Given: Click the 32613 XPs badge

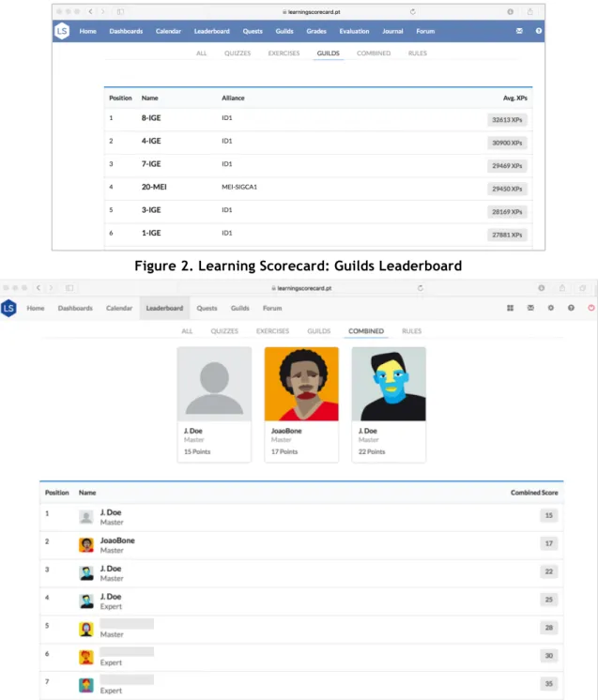Looking at the screenshot, I should pos(507,120).
